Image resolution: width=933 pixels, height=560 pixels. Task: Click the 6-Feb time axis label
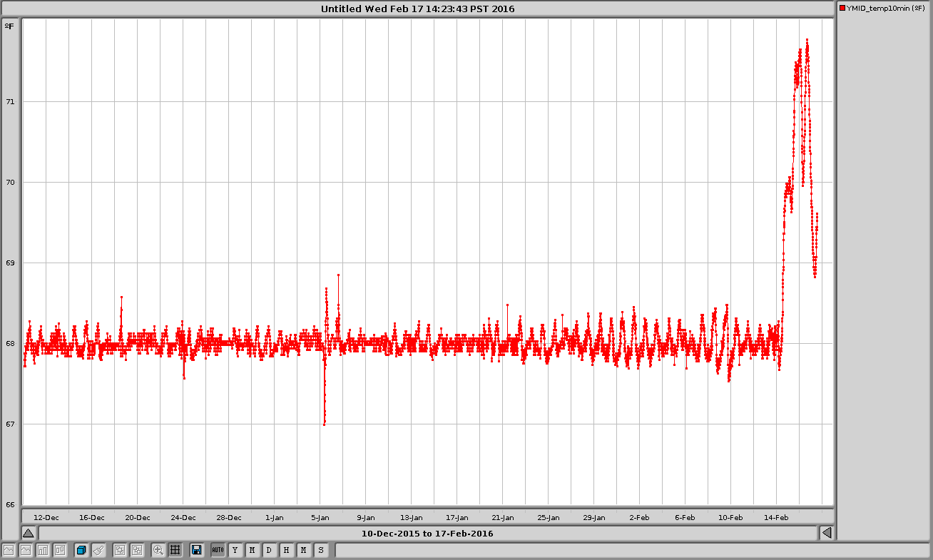tap(685, 517)
